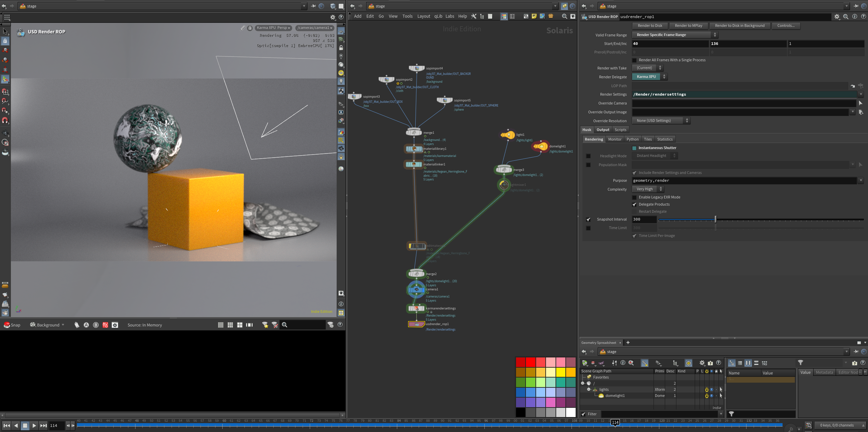Enable Render All Frames With a Single Process
This screenshot has height=432, width=868.
[634, 60]
